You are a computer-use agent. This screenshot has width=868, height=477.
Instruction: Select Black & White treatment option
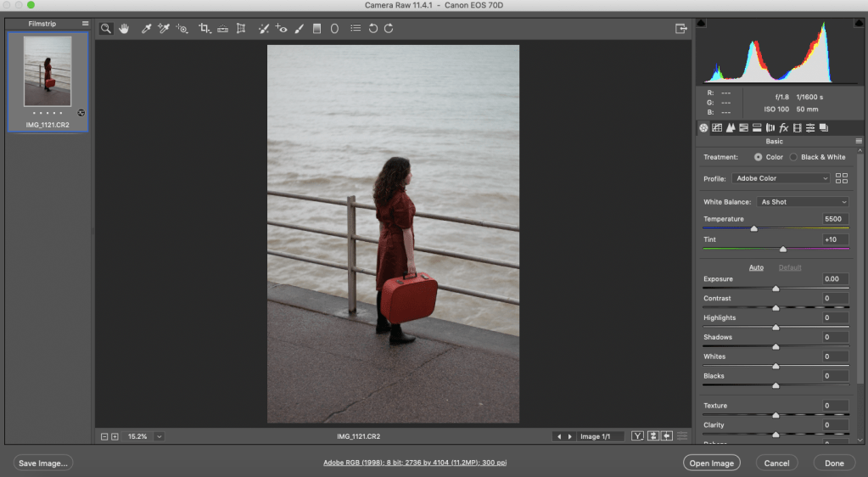click(793, 157)
